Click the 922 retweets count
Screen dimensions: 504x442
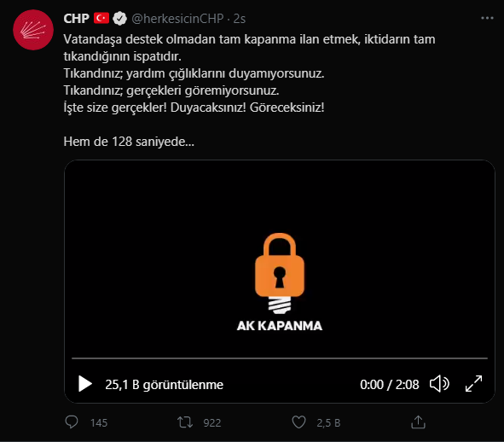212,422
